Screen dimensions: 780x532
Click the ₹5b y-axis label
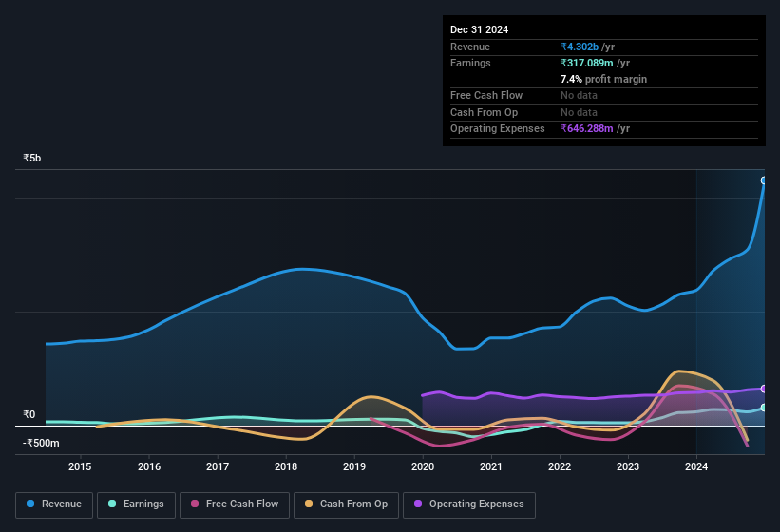pyautogui.click(x=32, y=158)
